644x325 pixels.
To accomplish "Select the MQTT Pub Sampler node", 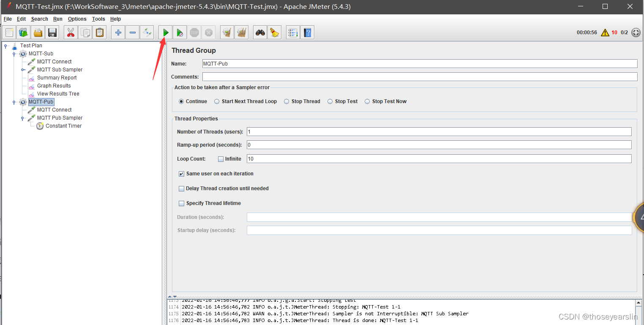I will point(60,118).
